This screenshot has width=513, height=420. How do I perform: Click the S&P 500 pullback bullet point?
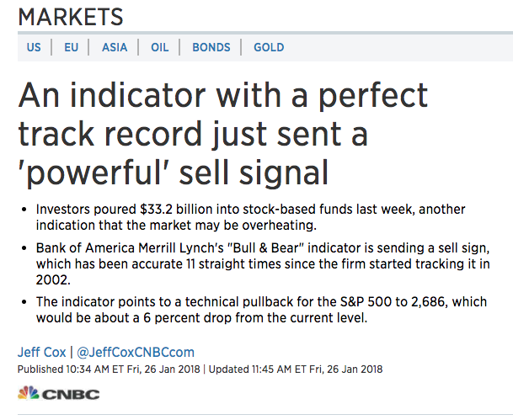[x=261, y=310]
